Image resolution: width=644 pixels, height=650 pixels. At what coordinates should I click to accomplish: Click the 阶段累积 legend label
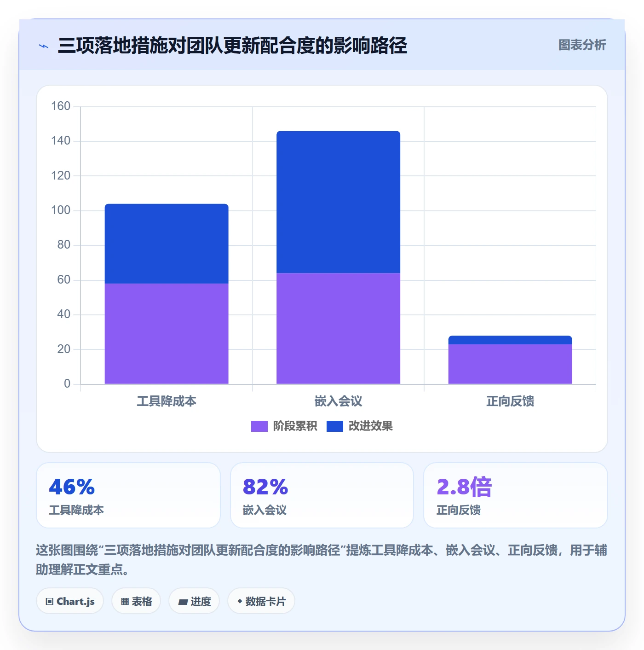click(x=295, y=426)
